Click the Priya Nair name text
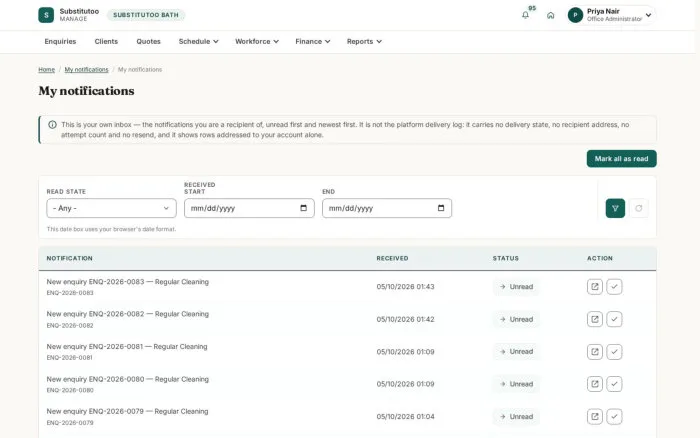The height and width of the screenshot is (438, 700). click(603, 11)
